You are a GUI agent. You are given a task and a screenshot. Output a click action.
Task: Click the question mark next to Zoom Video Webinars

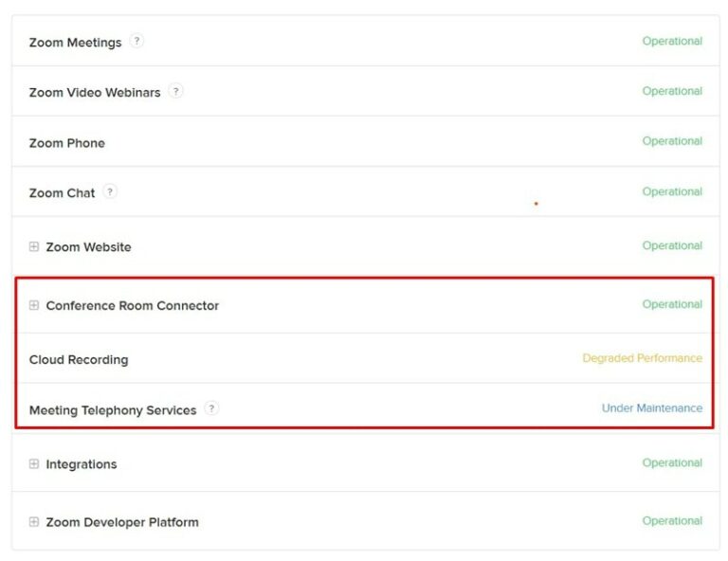pyautogui.click(x=176, y=91)
